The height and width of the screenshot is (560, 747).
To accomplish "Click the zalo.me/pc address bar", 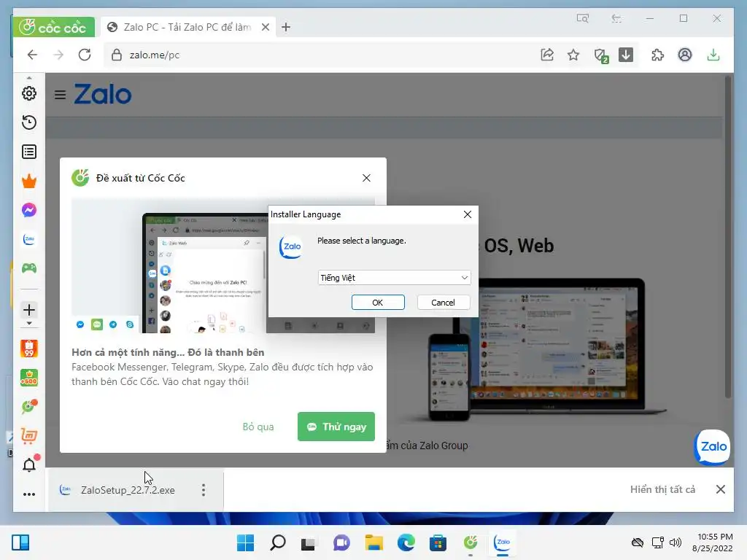I will click(320, 55).
